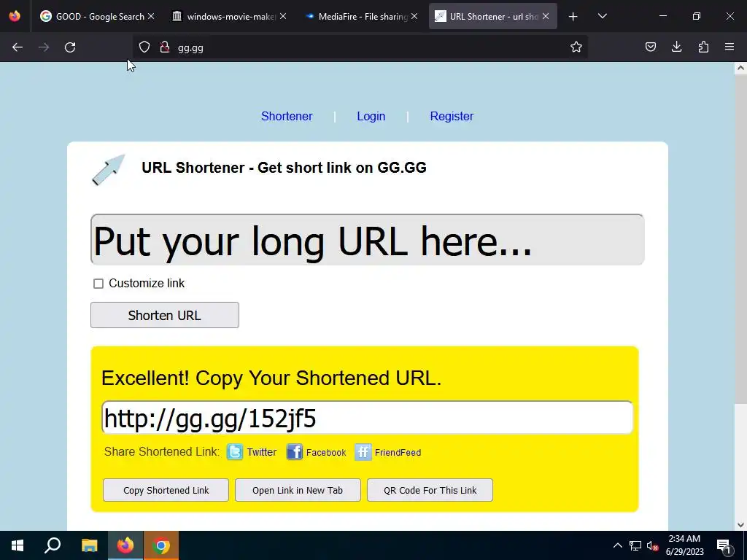The height and width of the screenshot is (560, 747).
Task: Open a new tab with plus button
Action: click(573, 17)
